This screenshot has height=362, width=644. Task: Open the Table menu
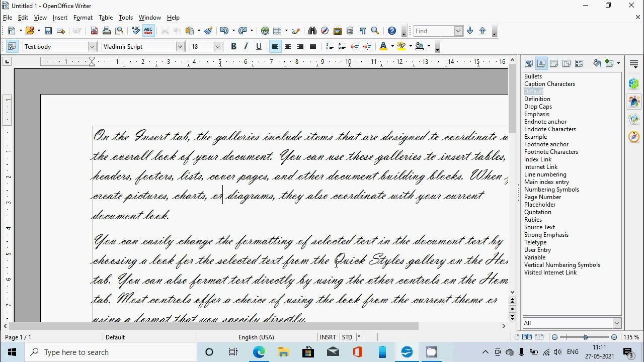tap(106, 18)
